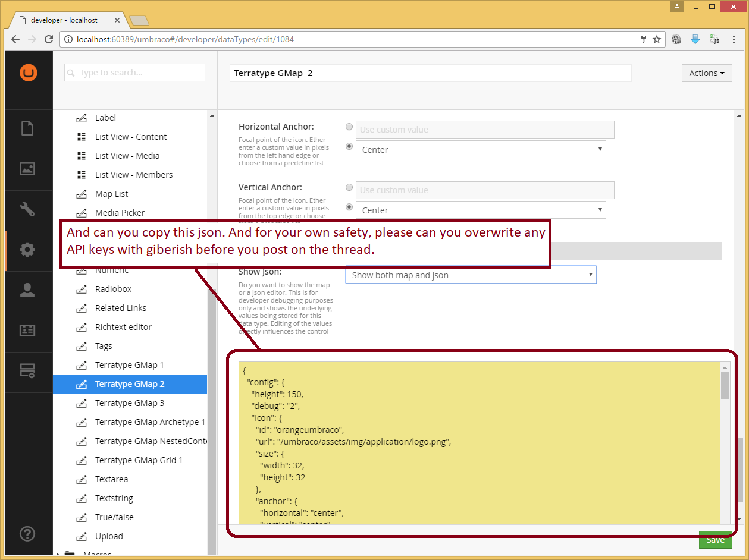749x560 pixels.
Task: Click the list icon beside List View - Content
Action: pyautogui.click(x=82, y=137)
